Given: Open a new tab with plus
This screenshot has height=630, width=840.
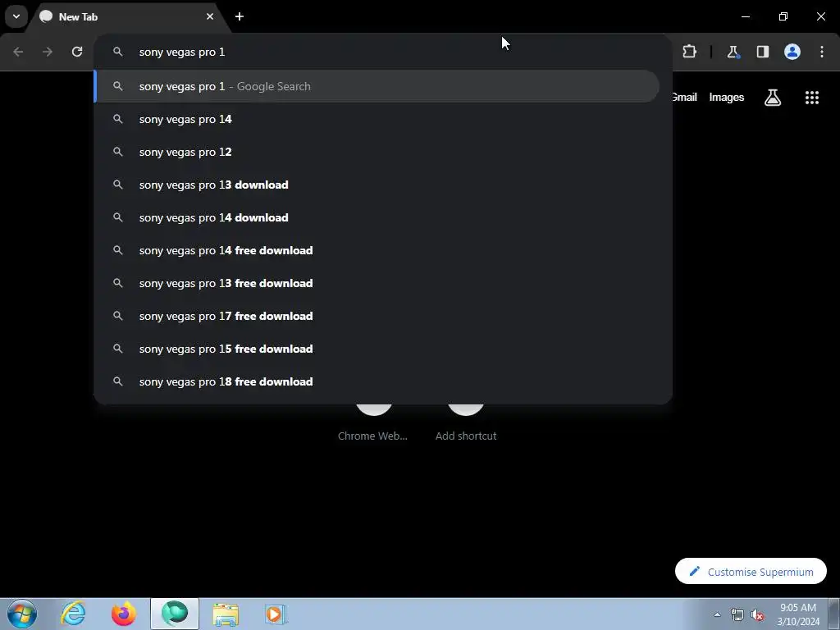Looking at the screenshot, I should [240, 16].
